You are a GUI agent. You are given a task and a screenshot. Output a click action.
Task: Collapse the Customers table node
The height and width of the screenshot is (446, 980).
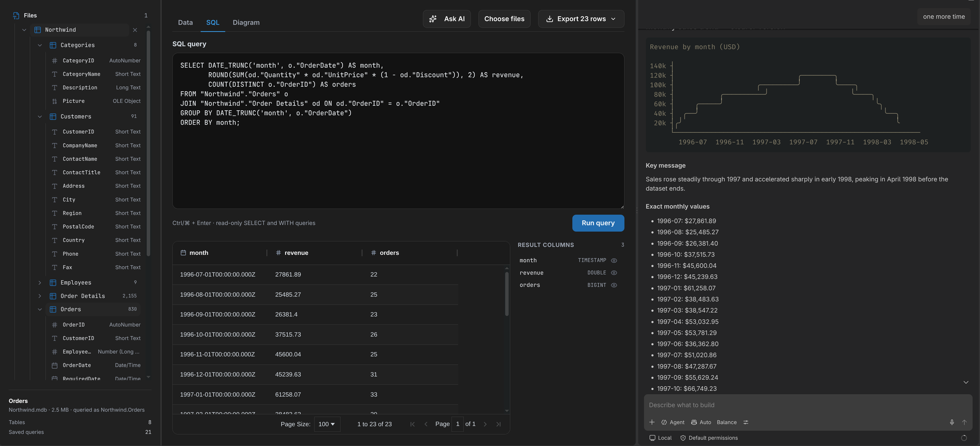pos(40,117)
